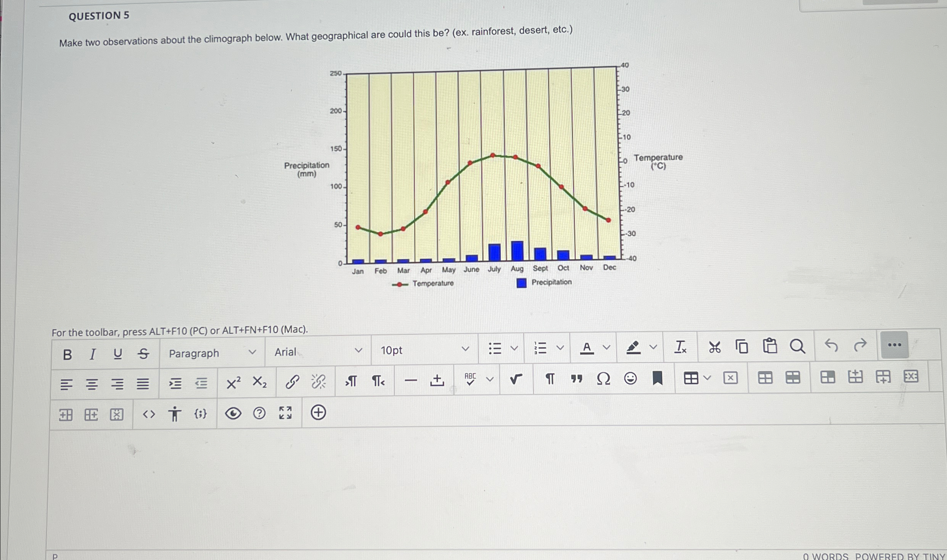Redo the last action

(860, 345)
